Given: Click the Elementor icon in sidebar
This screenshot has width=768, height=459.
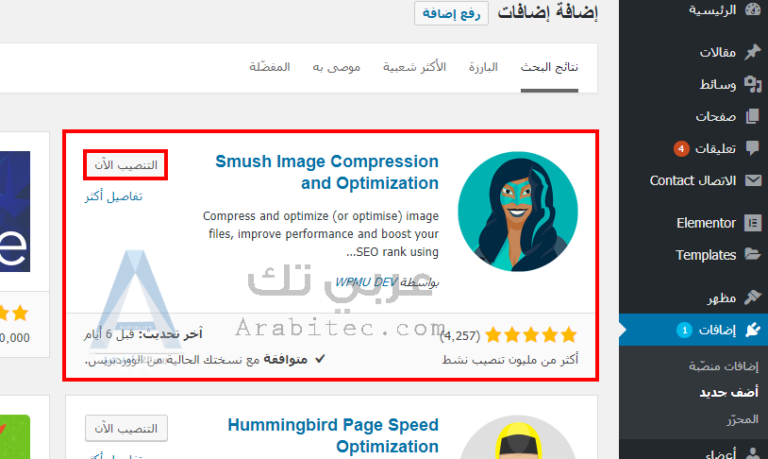Looking at the screenshot, I should click(753, 222).
